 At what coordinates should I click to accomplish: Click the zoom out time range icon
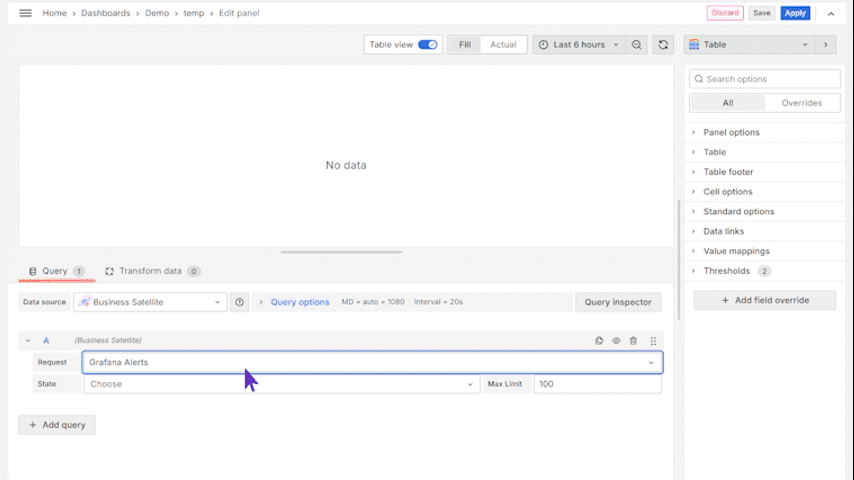pyautogui.click(x=636, y=45)
